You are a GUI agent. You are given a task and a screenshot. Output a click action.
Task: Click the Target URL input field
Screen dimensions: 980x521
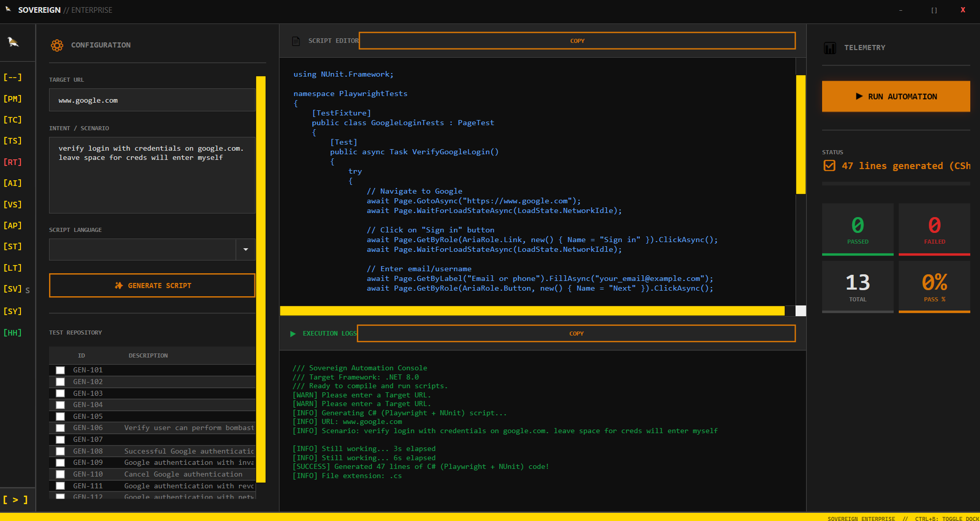pos(152,100)
